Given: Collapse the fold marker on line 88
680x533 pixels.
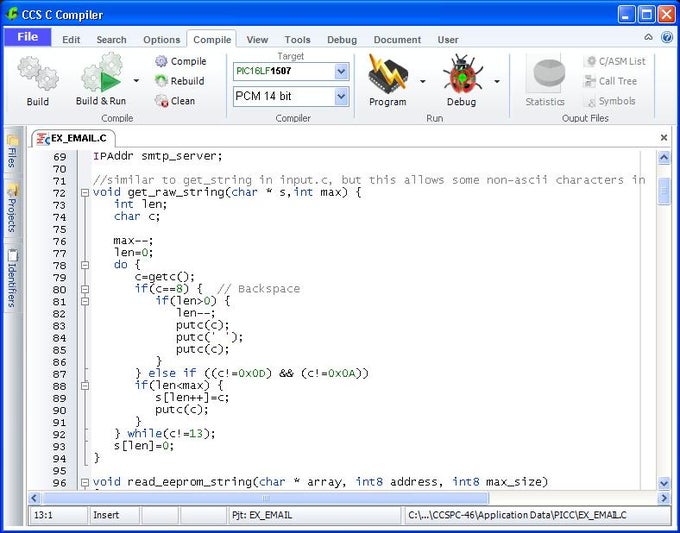Looking at the screenshot, I should [x=85, y=386].
